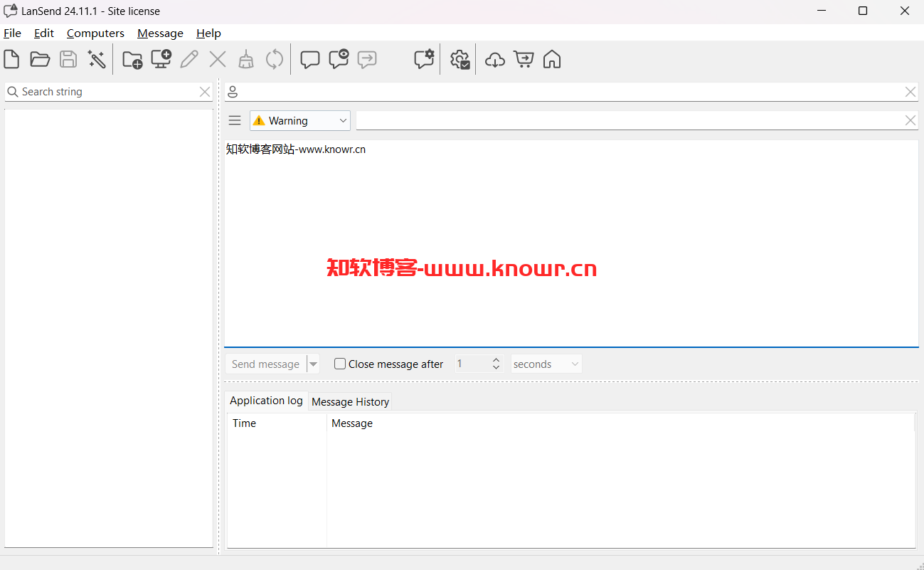Open the Edit menu
The height and width of the screenshot is (570, 924).
click(x=44, y=33)
